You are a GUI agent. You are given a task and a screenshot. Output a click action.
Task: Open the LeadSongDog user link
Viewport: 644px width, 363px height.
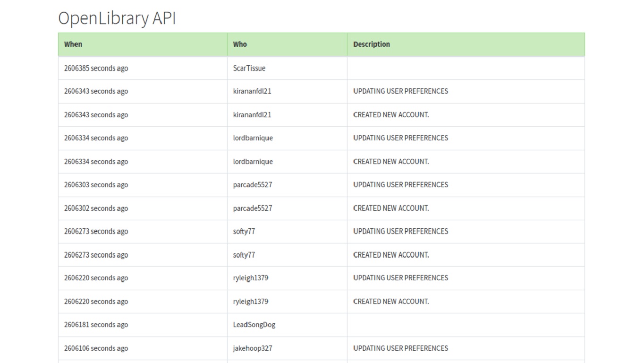coord(254,325)
